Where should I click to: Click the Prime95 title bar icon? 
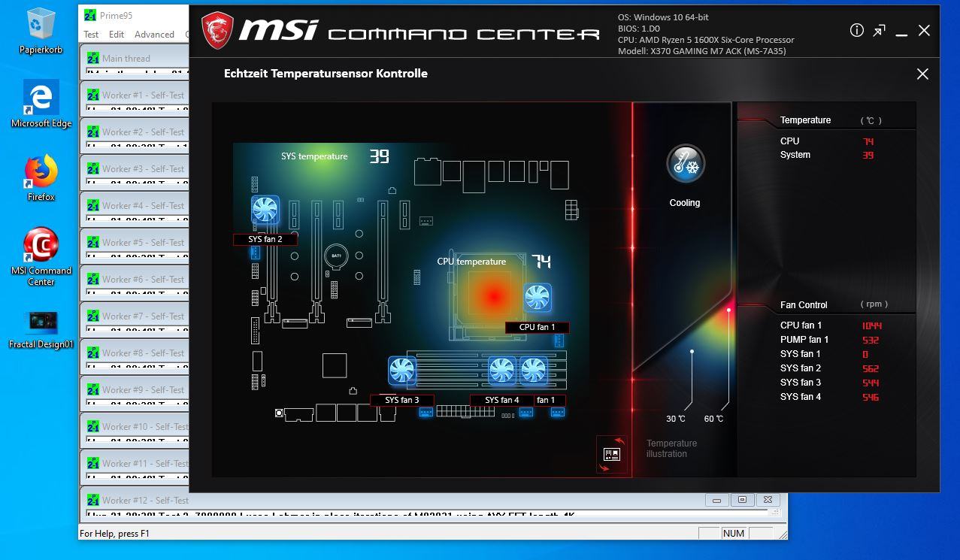pos(90,15)
